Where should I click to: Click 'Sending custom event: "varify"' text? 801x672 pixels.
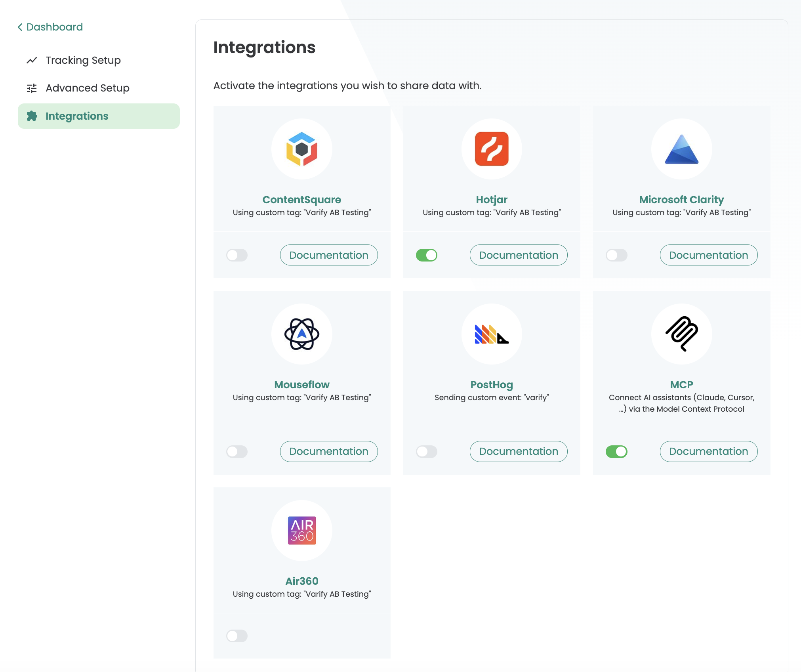point(492,397)
